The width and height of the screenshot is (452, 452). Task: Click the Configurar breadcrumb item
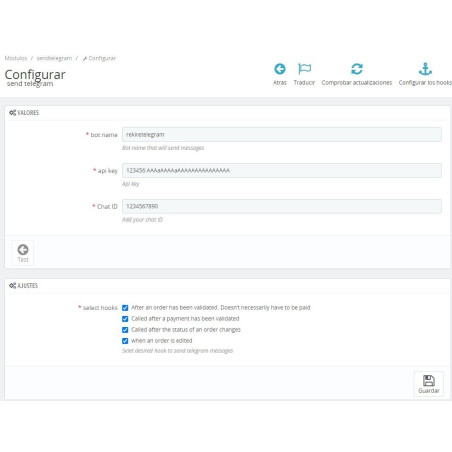(99, 58)
